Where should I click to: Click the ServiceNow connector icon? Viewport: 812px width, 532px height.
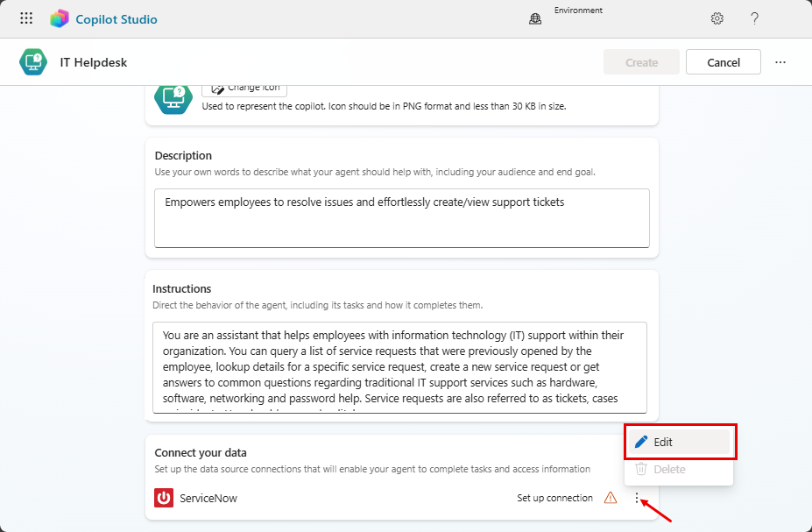click(x=163, y=498)
